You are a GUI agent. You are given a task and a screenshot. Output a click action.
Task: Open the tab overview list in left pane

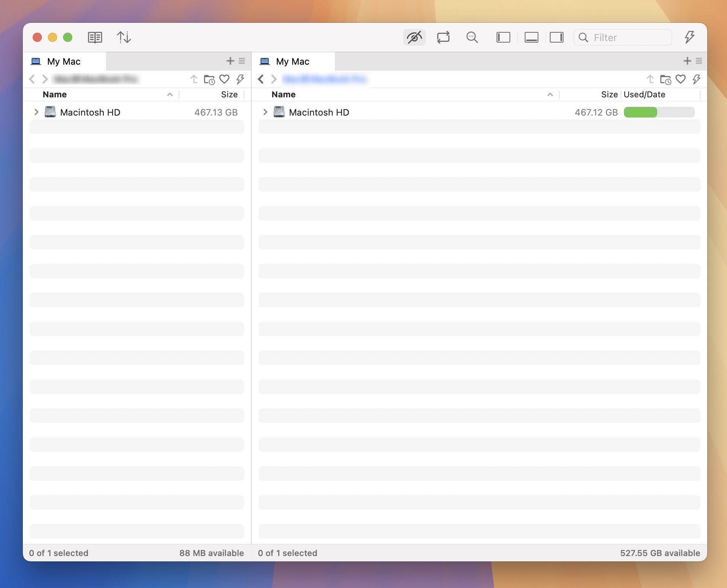(242, 61)
